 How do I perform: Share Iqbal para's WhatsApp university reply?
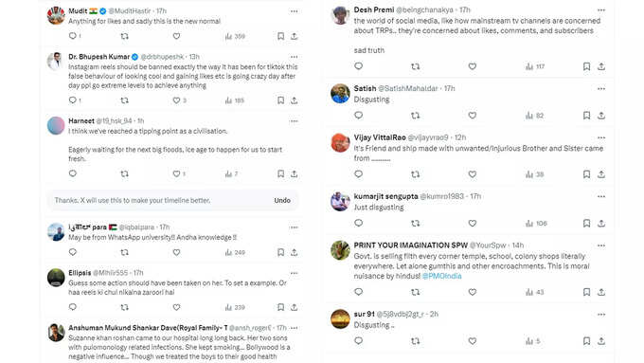pyautogui.click(x=295, y=252)
